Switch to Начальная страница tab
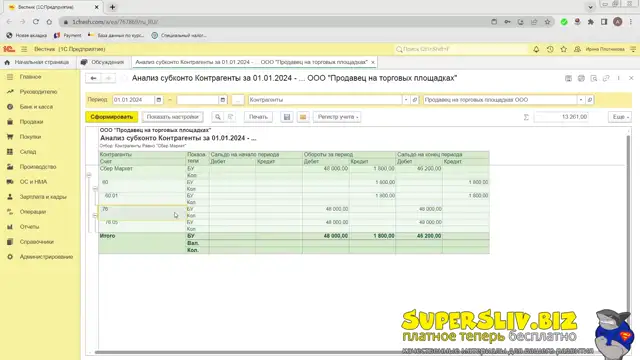This screenshot has height=360, width=640. [x=37, y=62]
